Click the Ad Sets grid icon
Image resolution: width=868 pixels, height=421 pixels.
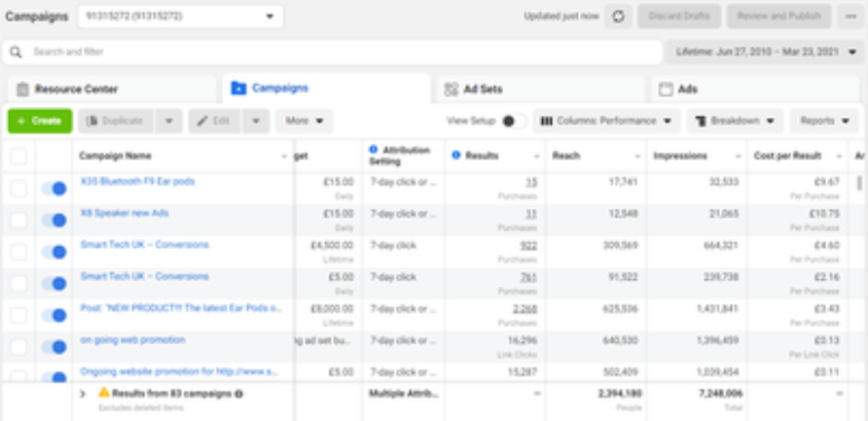pos(451,89)
